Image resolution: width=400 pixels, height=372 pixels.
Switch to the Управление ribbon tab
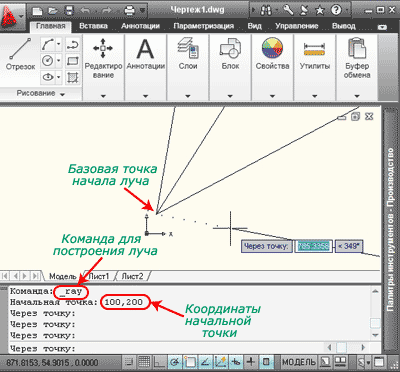tap(297, 26)
